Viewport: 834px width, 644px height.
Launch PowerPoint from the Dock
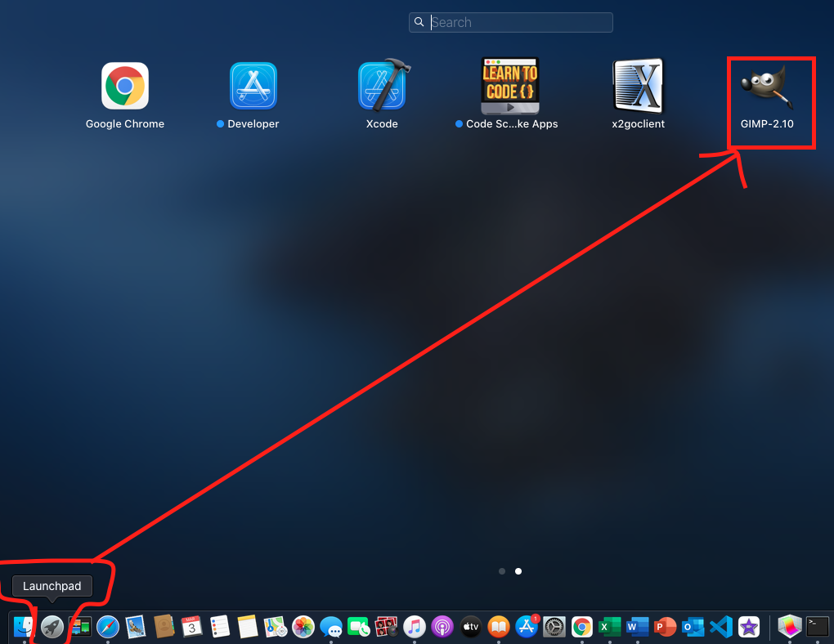point(665,627)
